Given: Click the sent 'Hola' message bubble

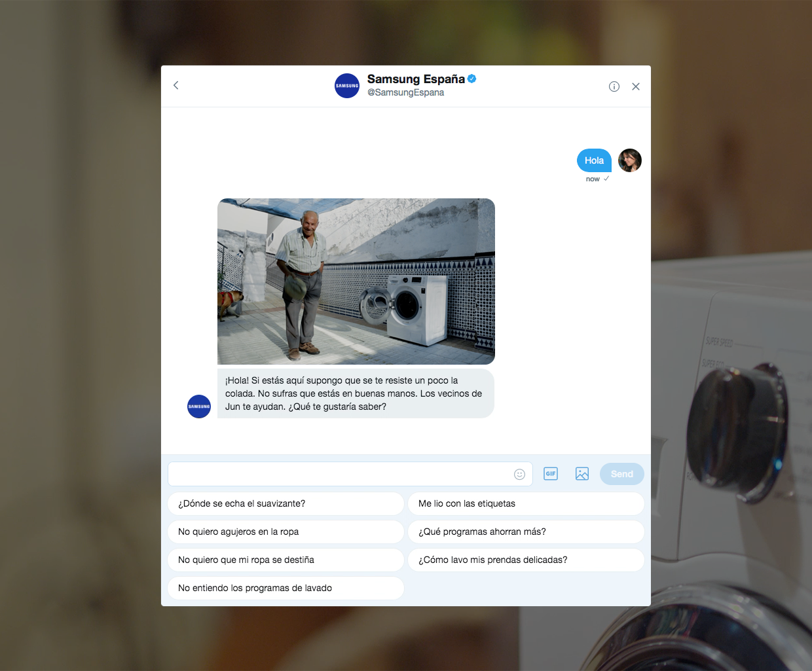Looking at the screenshot, I should [x=594, y=160].
